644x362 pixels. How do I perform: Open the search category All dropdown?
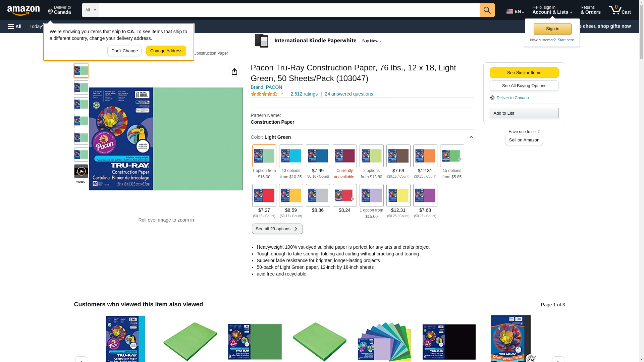point(90,10)
